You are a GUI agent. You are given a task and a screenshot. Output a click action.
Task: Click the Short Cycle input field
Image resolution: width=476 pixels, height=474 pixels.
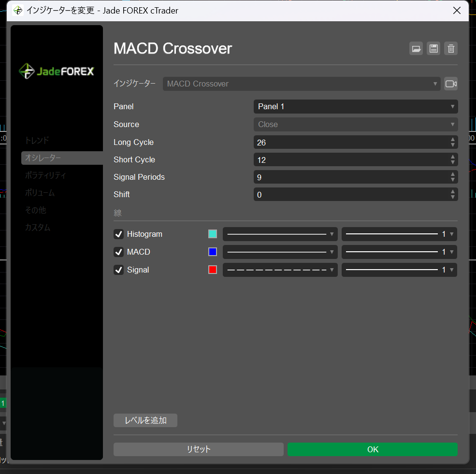350,160
